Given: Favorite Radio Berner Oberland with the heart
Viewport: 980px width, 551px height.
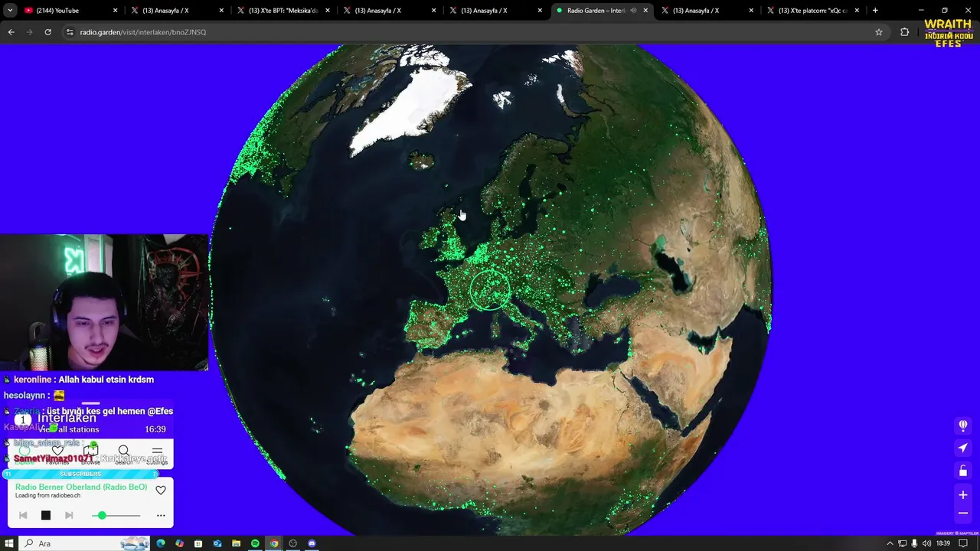Looking at the screenshot, I should tap(161, 491).
